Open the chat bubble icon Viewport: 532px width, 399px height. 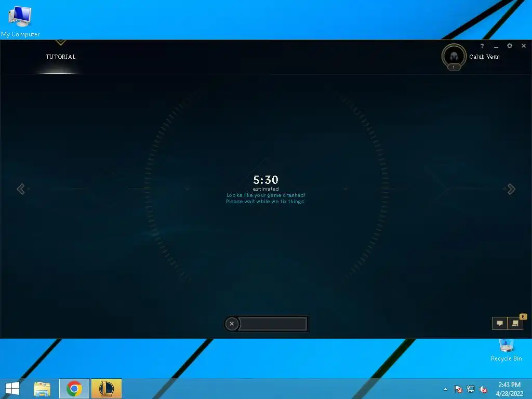click(500, 323)
